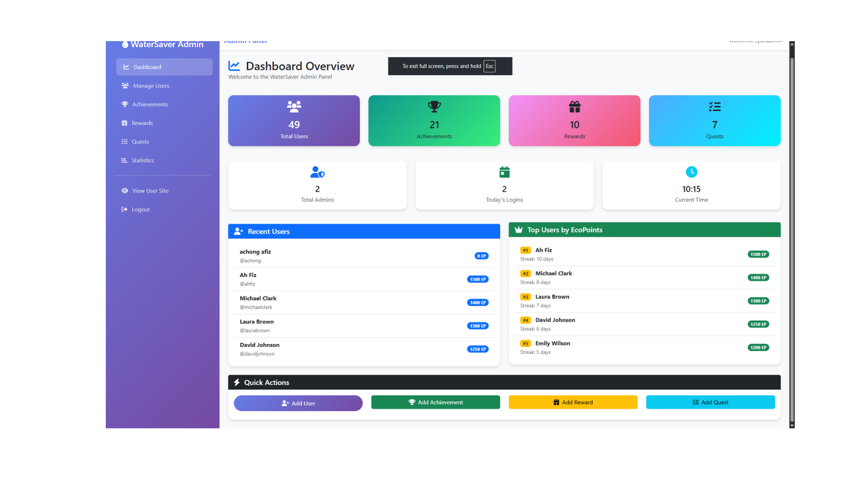This screenshot has width=868, height=488.
Task: Click the Manage Users people icon
Action: tap(125, 85)
